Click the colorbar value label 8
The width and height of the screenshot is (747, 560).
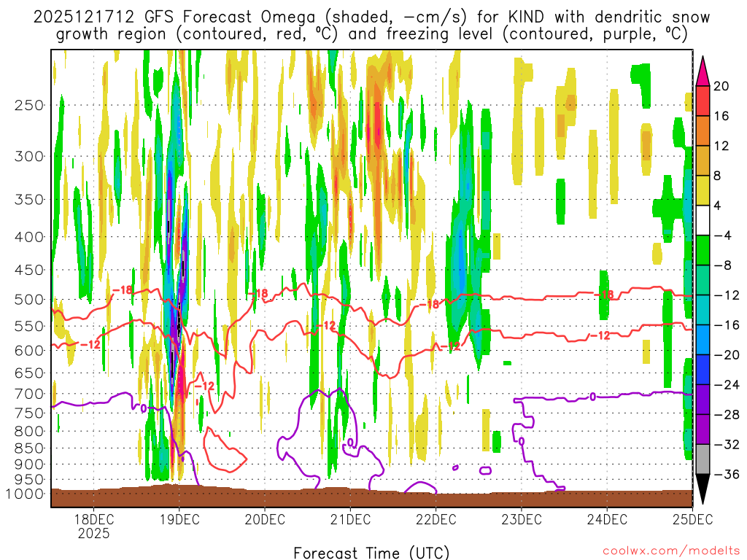click(x=717, y=176)
